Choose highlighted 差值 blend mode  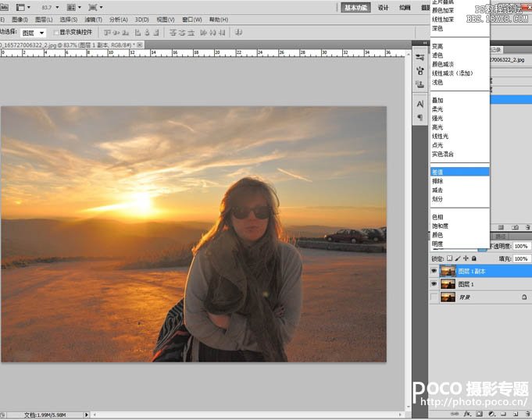coord(459,172)
